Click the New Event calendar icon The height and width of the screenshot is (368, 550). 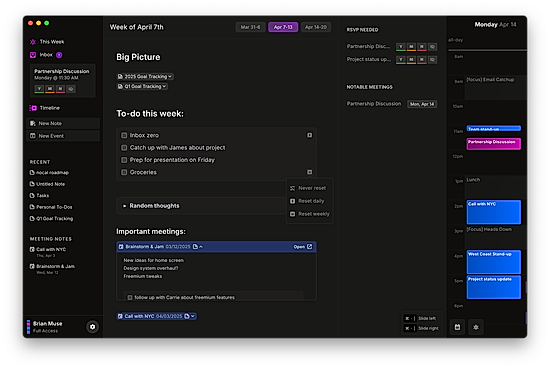coord(33,136)
